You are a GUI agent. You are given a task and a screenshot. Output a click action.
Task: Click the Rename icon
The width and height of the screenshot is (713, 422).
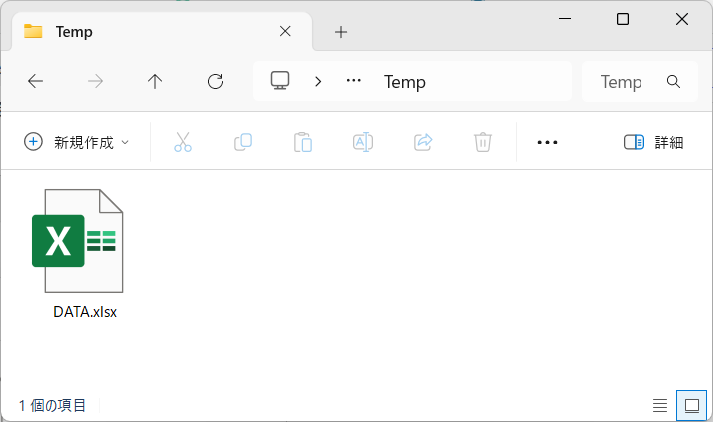click(x=363, y=142)
